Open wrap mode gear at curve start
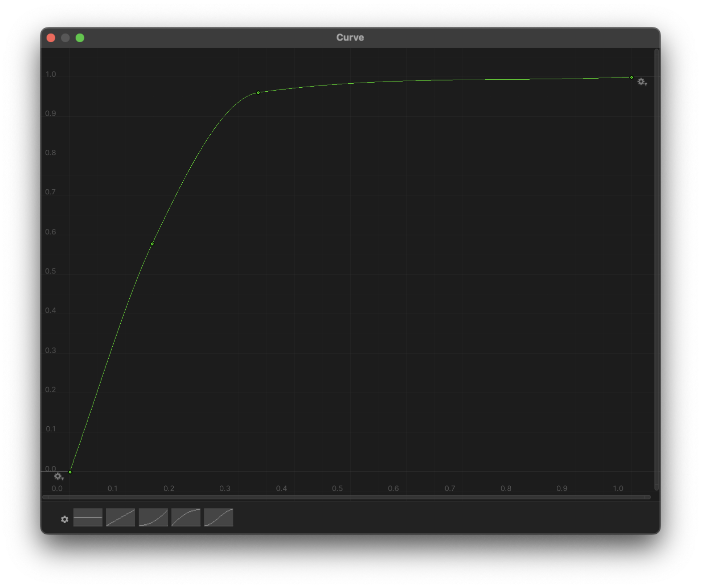The image size is (701, 588). point(59,477)
